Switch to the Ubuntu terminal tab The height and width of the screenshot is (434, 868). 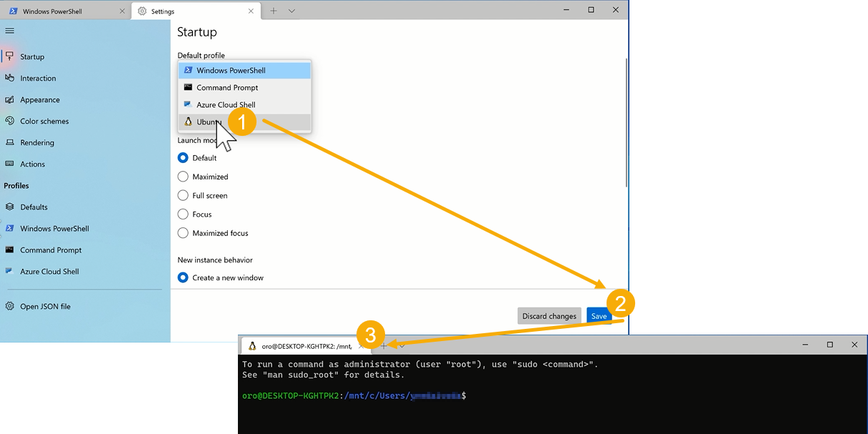tap(300, 346)
